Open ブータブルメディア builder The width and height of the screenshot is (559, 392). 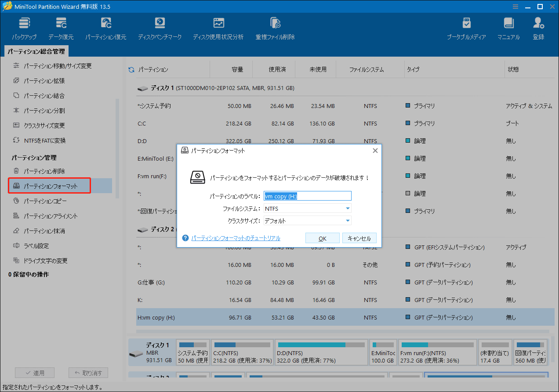466,26
